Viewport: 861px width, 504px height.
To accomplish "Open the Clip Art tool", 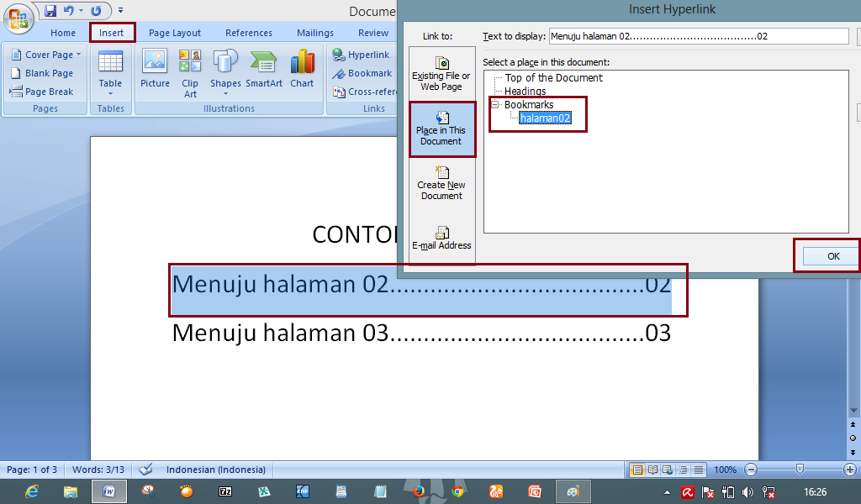I will coord(190,71).
